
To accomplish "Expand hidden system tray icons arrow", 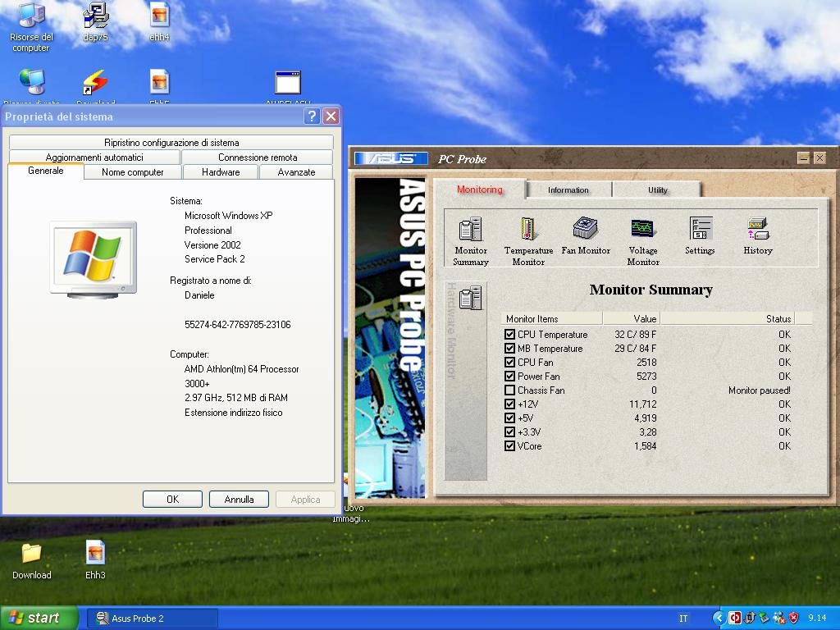I will tap(719, 618).
